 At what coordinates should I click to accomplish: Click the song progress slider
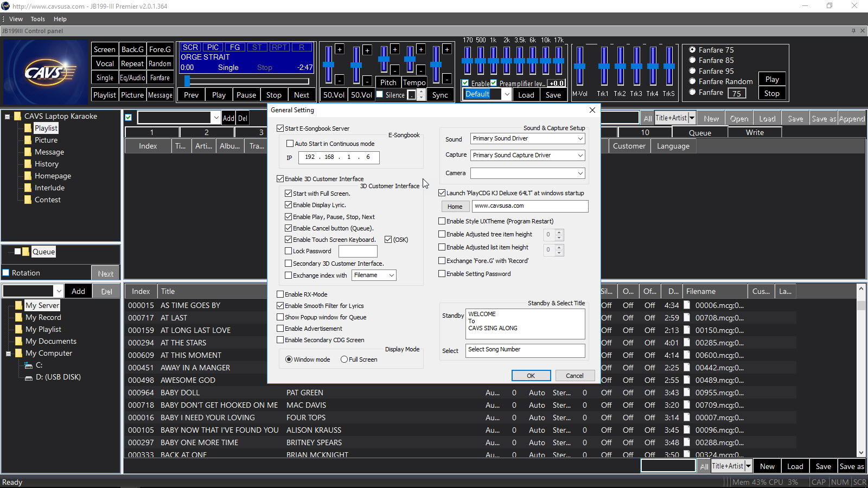click(x=247, y=81)
